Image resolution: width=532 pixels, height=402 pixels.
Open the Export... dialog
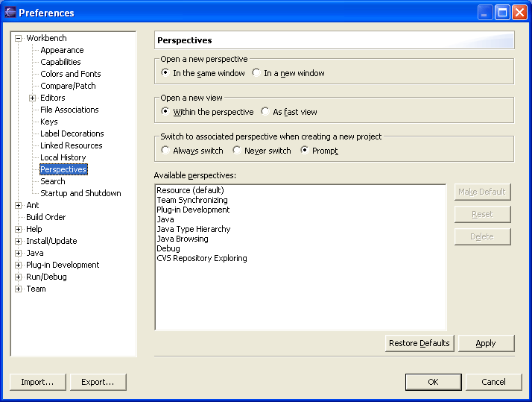pos(98,382)
